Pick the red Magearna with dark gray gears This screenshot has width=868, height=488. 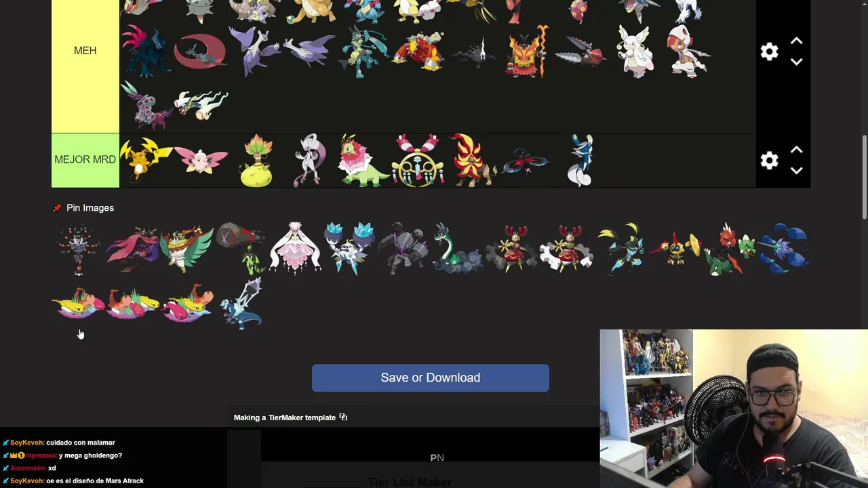[513, 249]
